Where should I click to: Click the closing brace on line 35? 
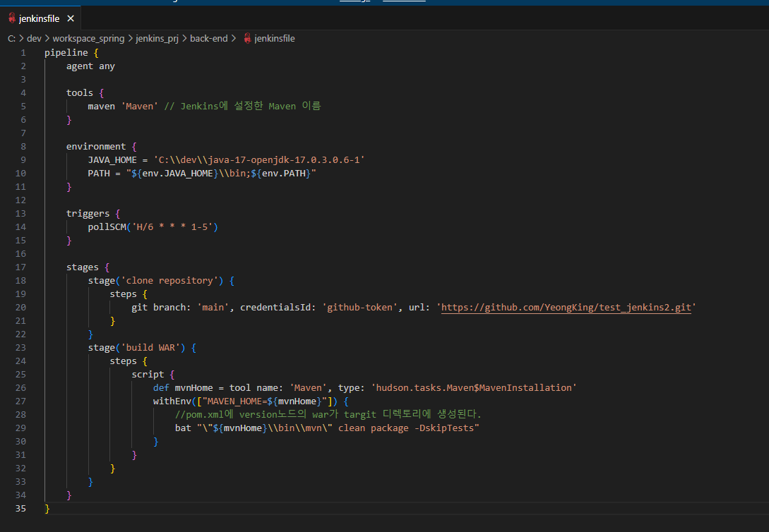tap(47, 509)
